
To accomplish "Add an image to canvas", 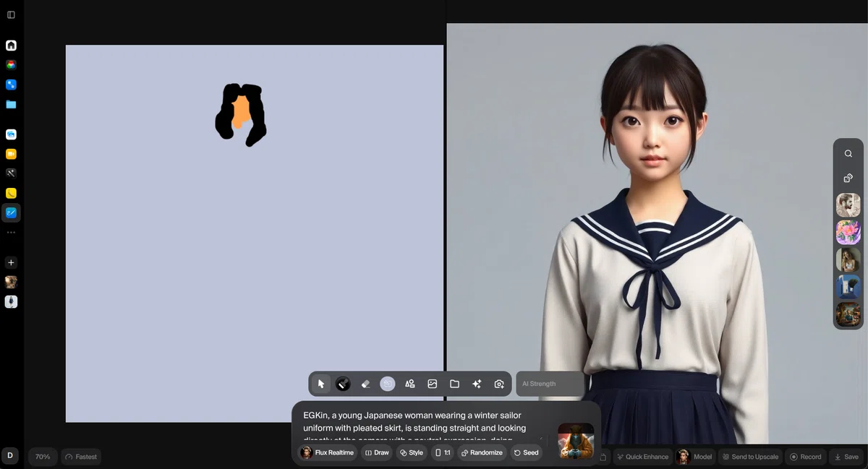I will point(433,384).
